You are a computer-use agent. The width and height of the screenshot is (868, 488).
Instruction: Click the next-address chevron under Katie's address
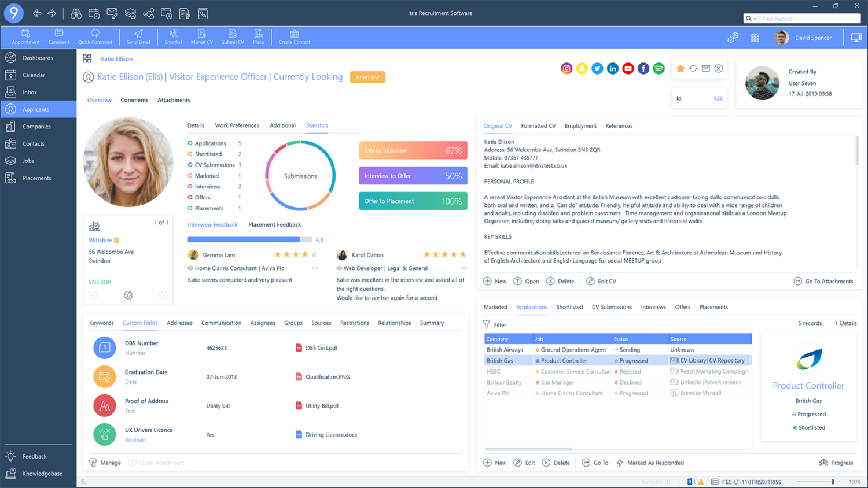tap(163, 295)
